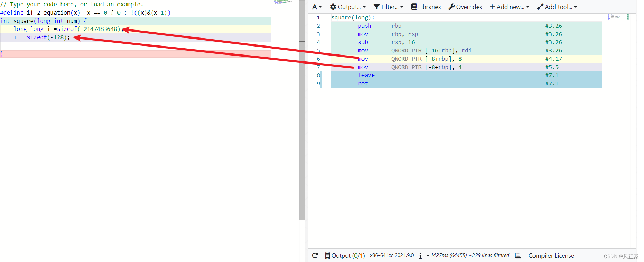Open the Output options dropdown
This screenshot has width=644, height=262.
pyautogui.click(x=348, y=7)
